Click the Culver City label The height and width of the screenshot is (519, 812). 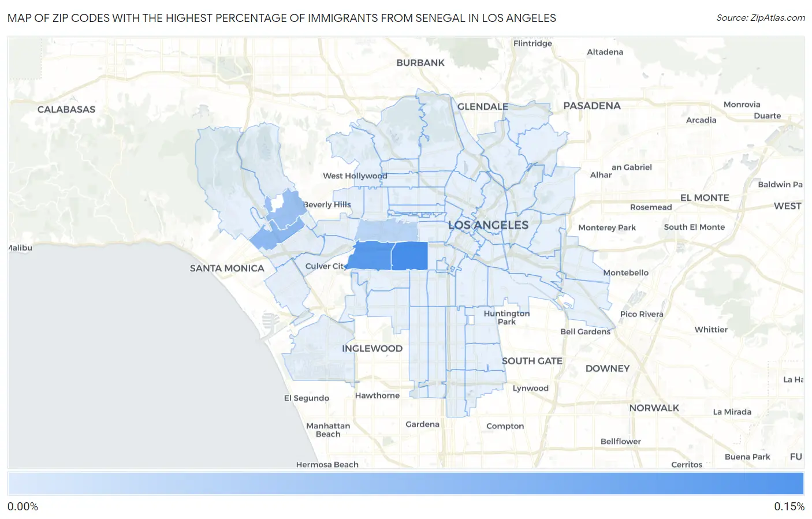click(325, 266)
